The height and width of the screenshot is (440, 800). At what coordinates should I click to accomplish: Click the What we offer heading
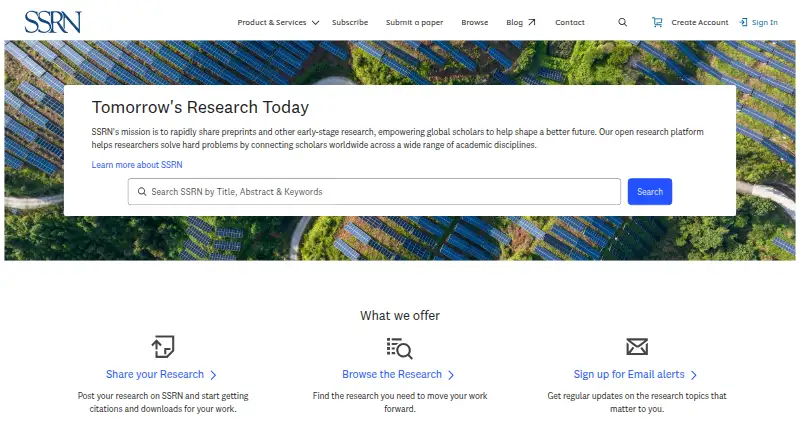400,315
